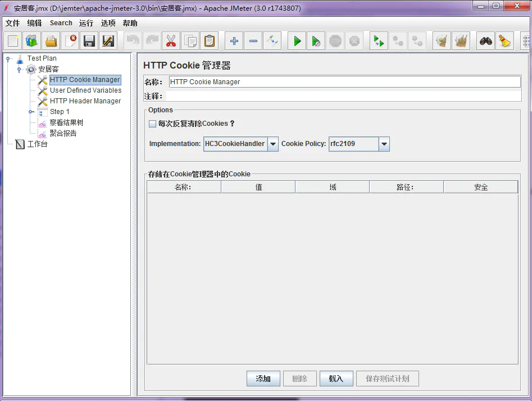
Task: Click the New test plan toolbar icon
Action: (x=13, y=41)
